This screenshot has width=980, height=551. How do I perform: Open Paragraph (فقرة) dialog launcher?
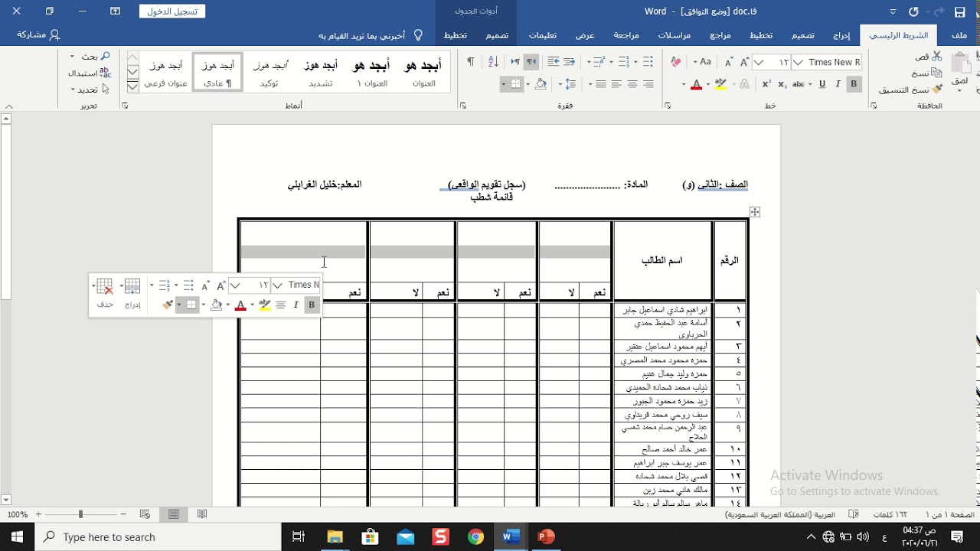tap(462, 106)
